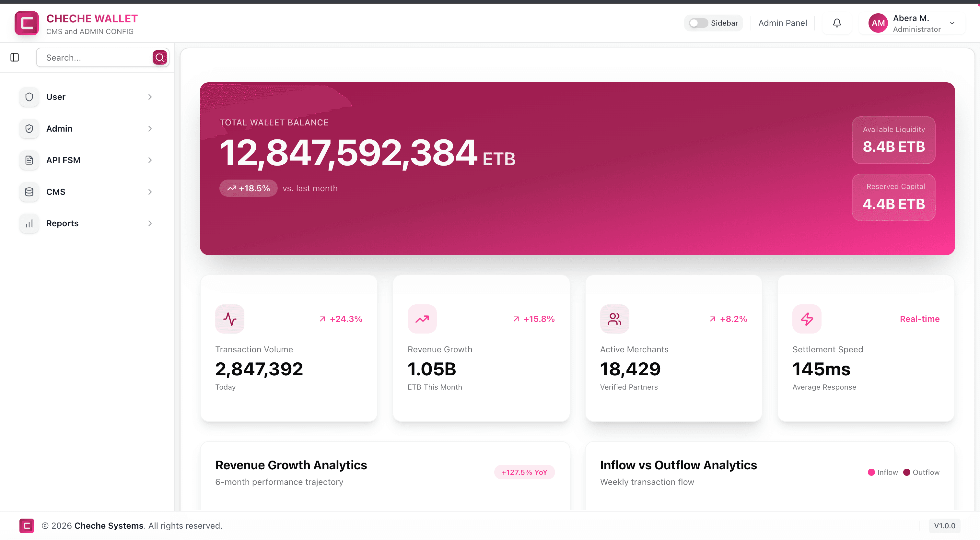This screenshot has width=980, height=540.
Task: Click the sidebar collapse panel icon
Action: (15, 57)
